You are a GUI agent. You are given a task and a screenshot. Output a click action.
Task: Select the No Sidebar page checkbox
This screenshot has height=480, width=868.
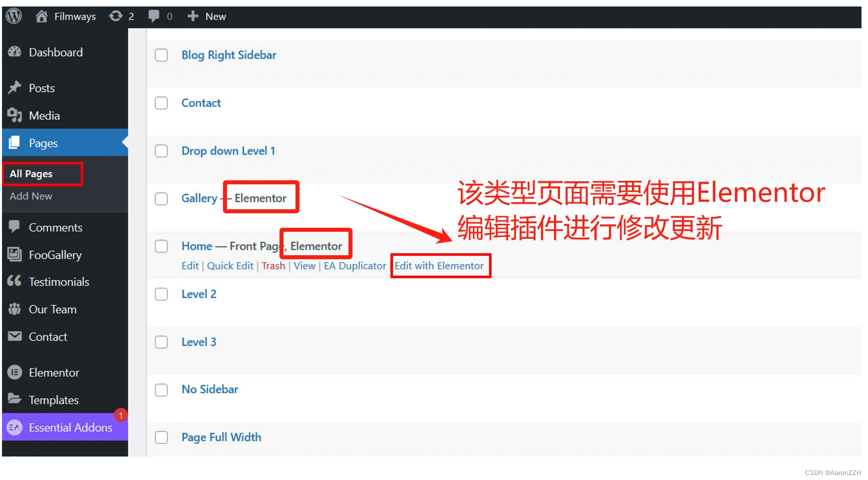click(161, 390)
